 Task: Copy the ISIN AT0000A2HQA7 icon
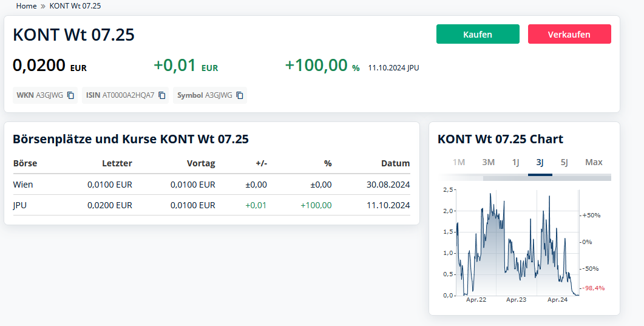click(162, 95)
